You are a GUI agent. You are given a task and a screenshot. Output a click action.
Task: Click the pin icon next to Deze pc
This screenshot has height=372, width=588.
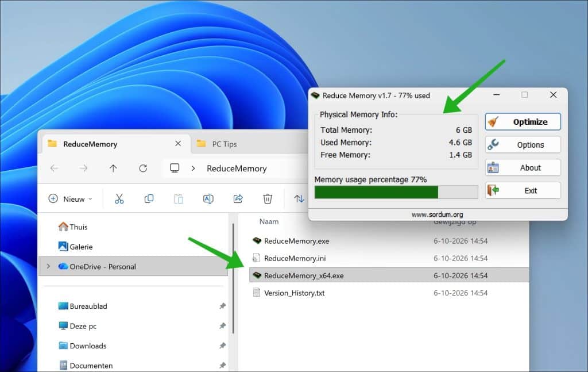pos(222,326)
